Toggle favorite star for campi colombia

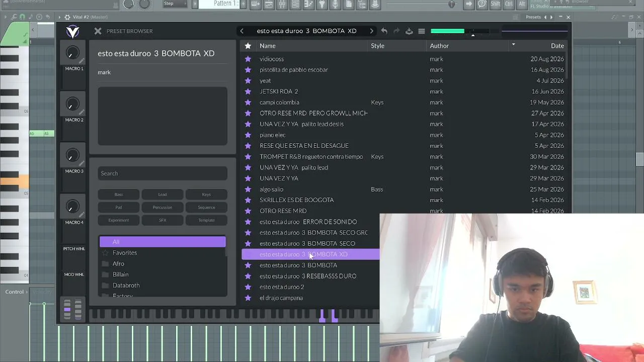tap(248, 102)
